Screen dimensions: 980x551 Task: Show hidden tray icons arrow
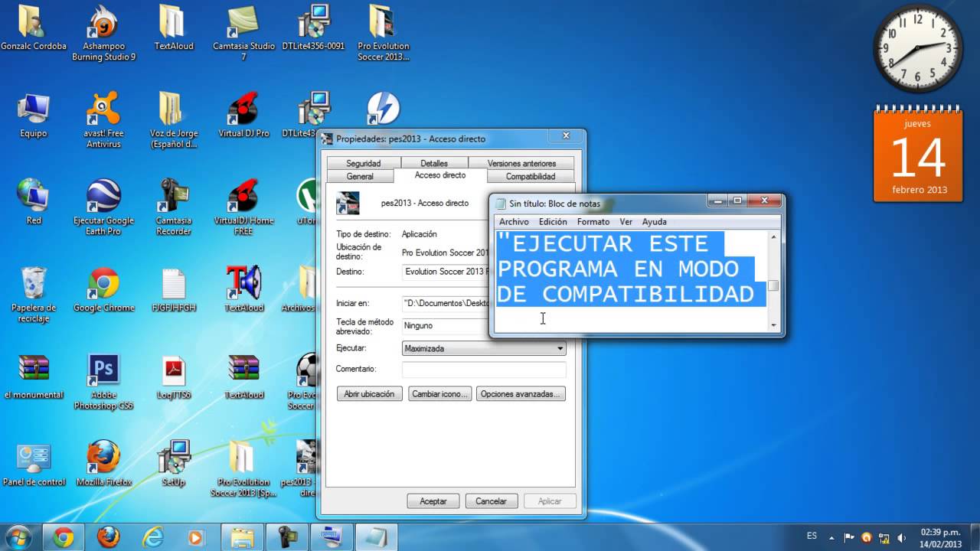point(832,537)
